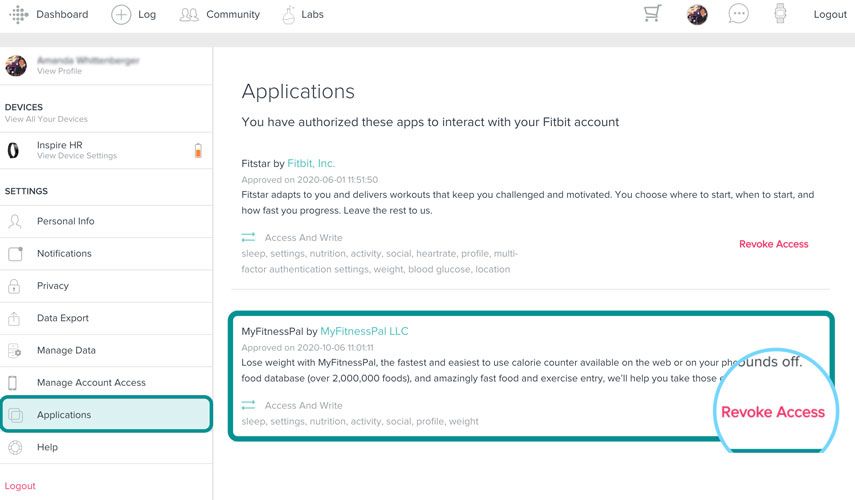The height and width of the screenshot is (500, 855).
Task: Click the Help lifebuoy icon
Action: point(15,447)
